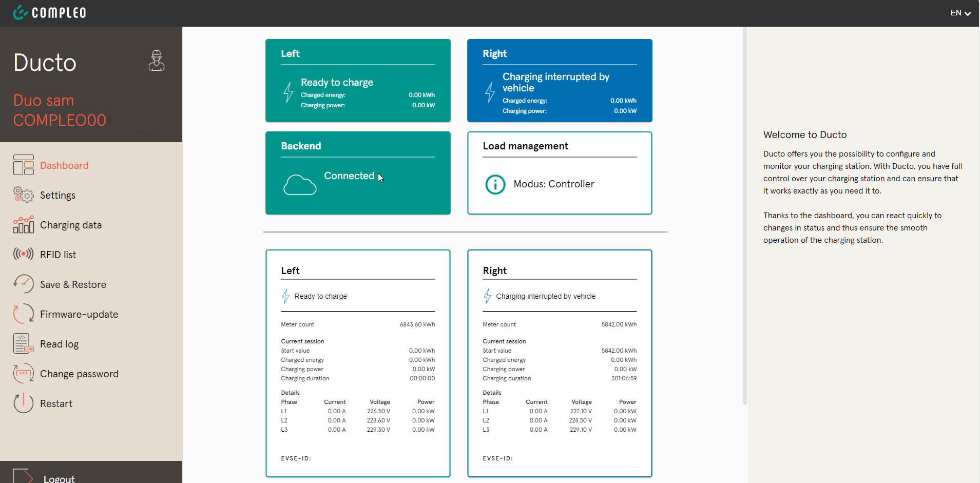Click the 'Duo sam COMPLEO00' station name
The width and height of the screenshot is (980, 483).
pyautogui.click(x=60, y=110)
